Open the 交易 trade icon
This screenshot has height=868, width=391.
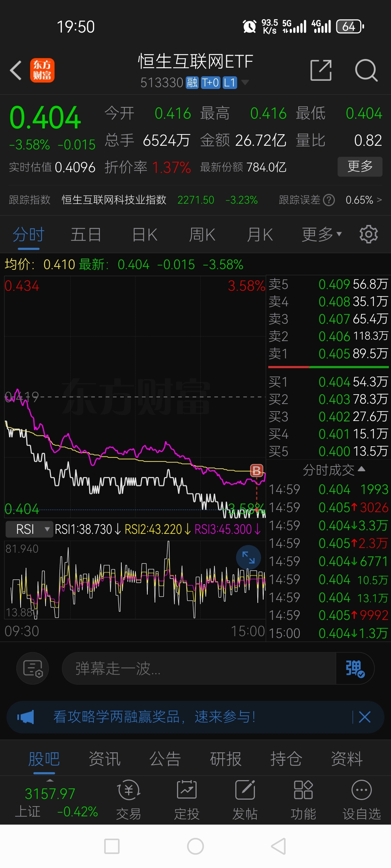tap(129, 800)
